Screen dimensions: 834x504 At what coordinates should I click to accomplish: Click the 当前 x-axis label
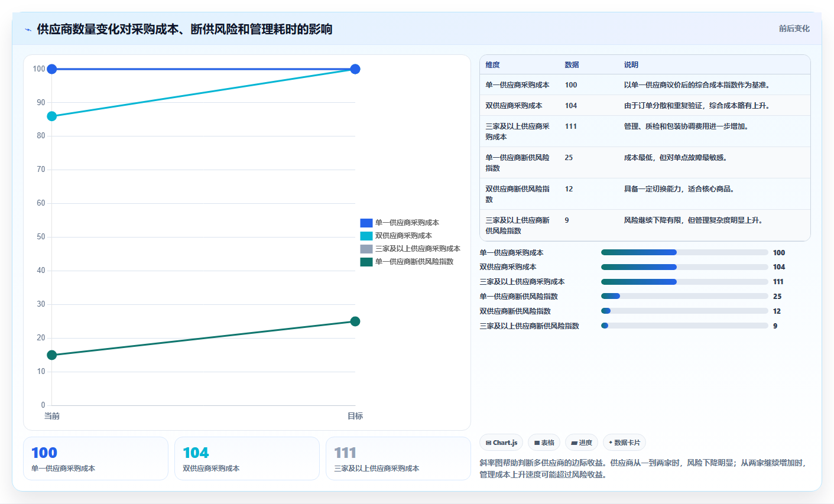click(52, 416)
